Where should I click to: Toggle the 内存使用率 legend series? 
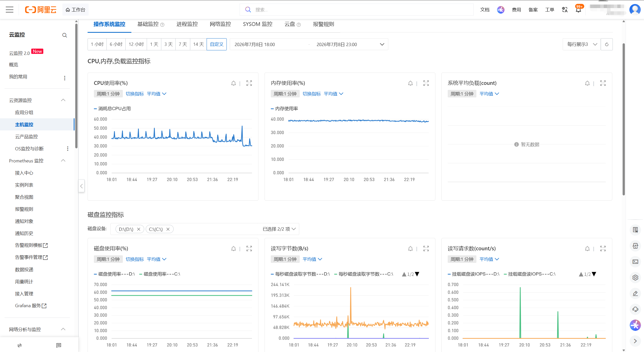tap(284, 109)
